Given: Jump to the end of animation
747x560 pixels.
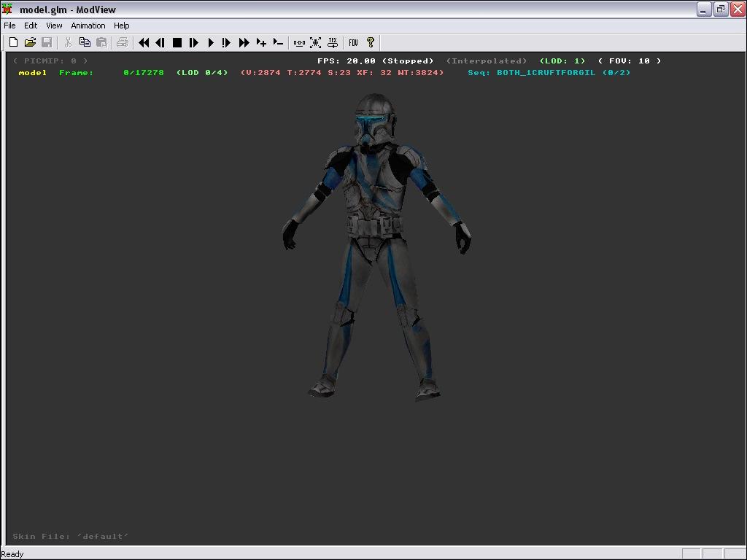Looking at the screenshot, I should 244,43.
